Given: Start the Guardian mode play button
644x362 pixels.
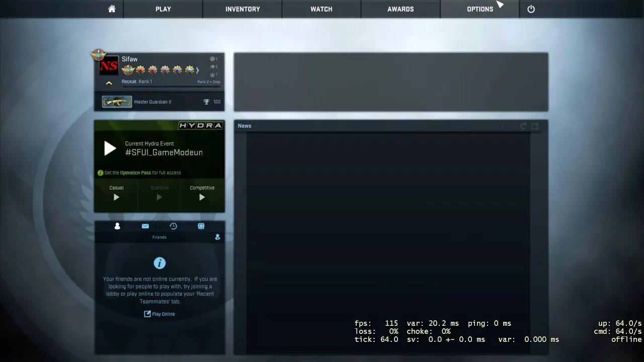Looking at the screenshot, I should click(x=159, y=197).
